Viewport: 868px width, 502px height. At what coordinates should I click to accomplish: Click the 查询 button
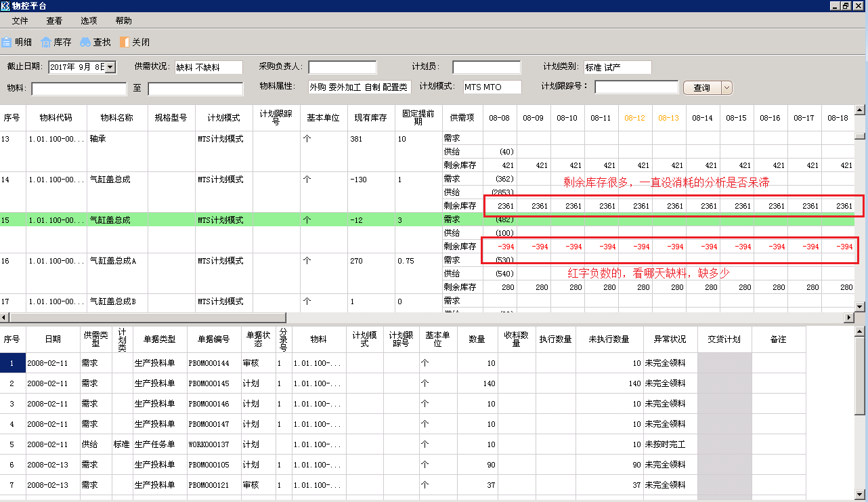tap(702, 87)
